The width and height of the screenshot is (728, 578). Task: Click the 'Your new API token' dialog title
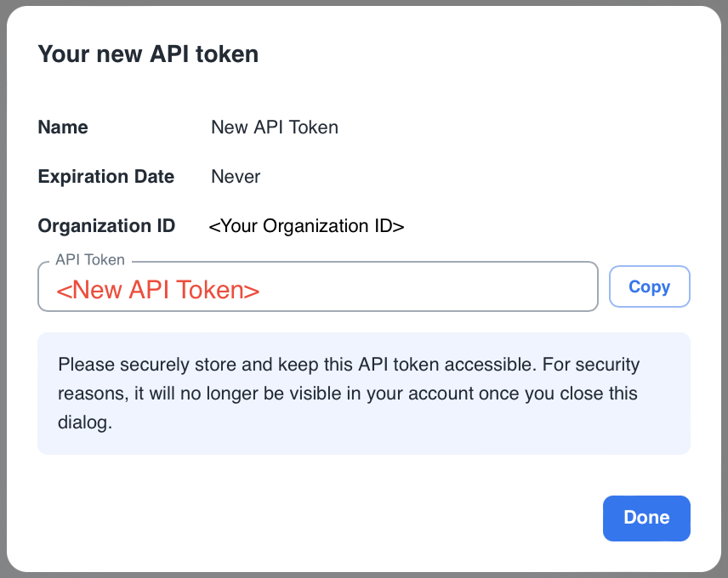point(148,54)
